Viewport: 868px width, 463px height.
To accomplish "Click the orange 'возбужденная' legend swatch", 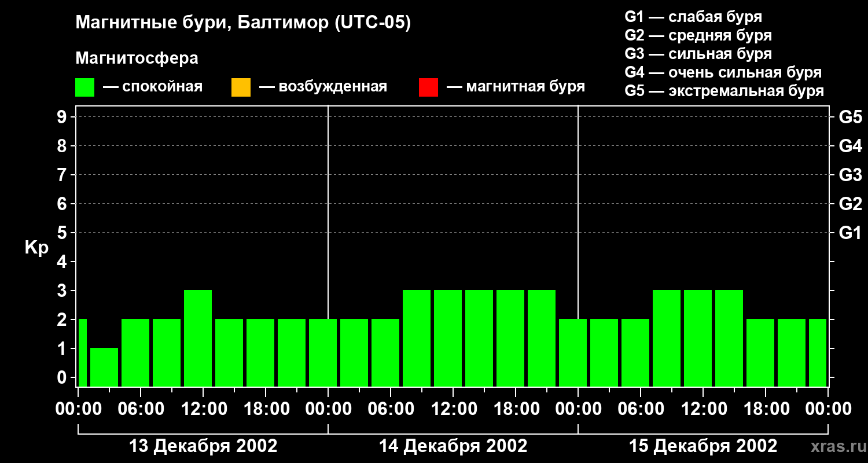I will (x=241, y=87).
